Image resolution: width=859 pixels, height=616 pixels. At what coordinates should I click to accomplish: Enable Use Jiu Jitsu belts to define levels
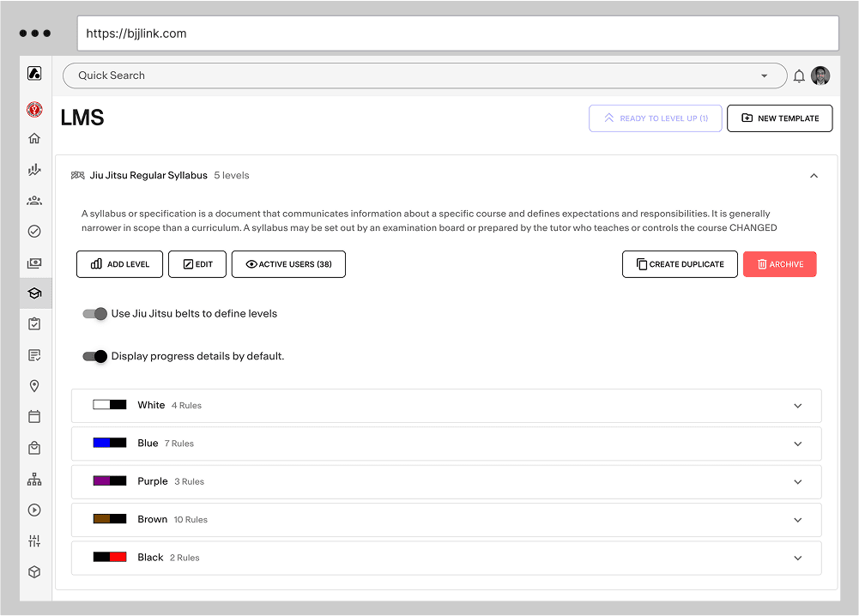click(95, 314)
